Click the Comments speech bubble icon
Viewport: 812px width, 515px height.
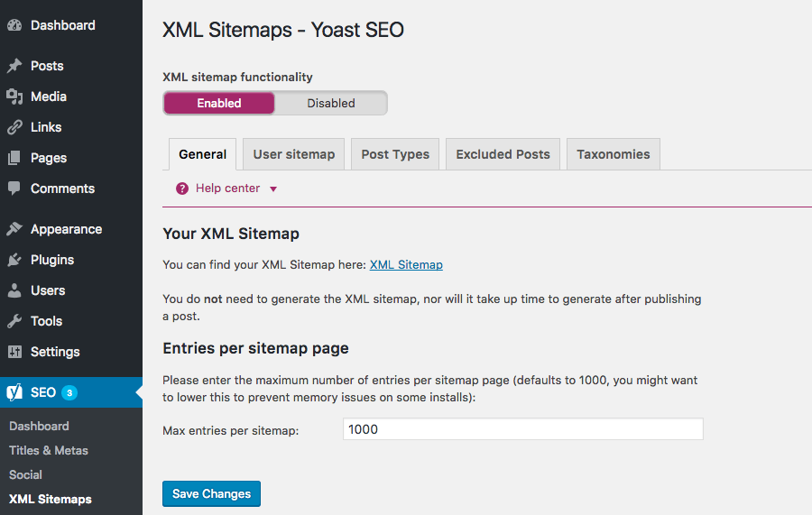14,189
